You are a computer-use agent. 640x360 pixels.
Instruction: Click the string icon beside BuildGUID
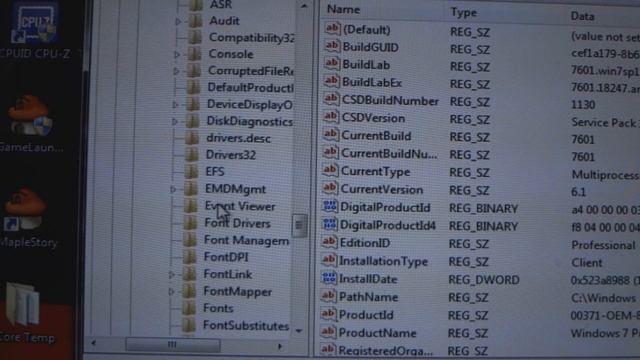click(x=332, y=46)
